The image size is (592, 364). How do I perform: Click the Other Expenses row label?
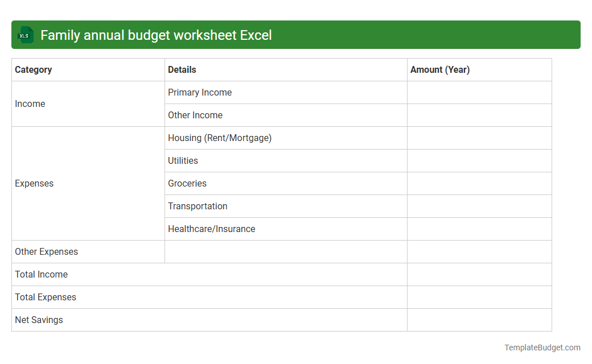click(x=47, y=251)
